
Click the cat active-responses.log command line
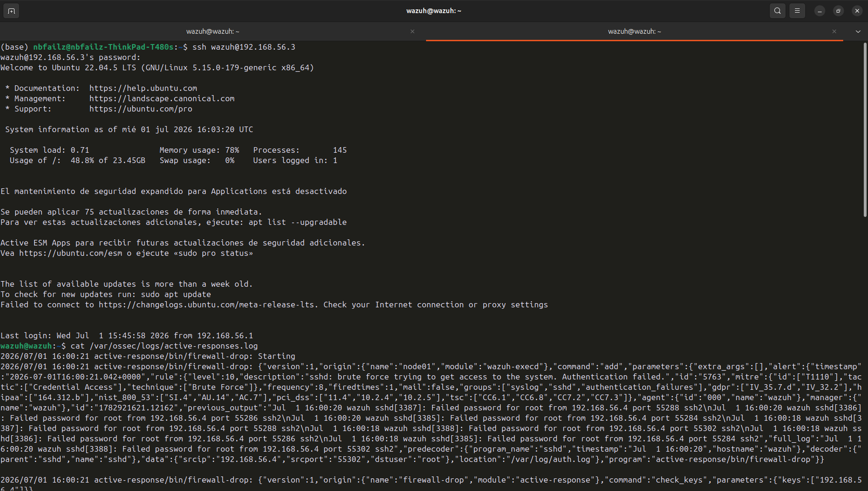[164, 346]
